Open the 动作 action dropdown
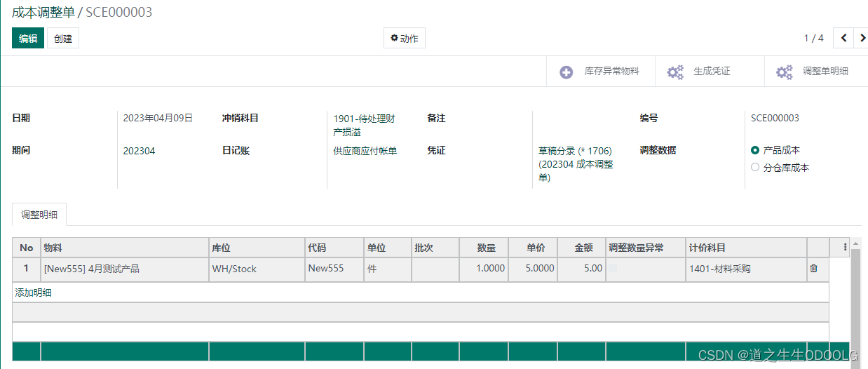Image resolution: width=868 pixels, height=369 pixels. [405, 39]
